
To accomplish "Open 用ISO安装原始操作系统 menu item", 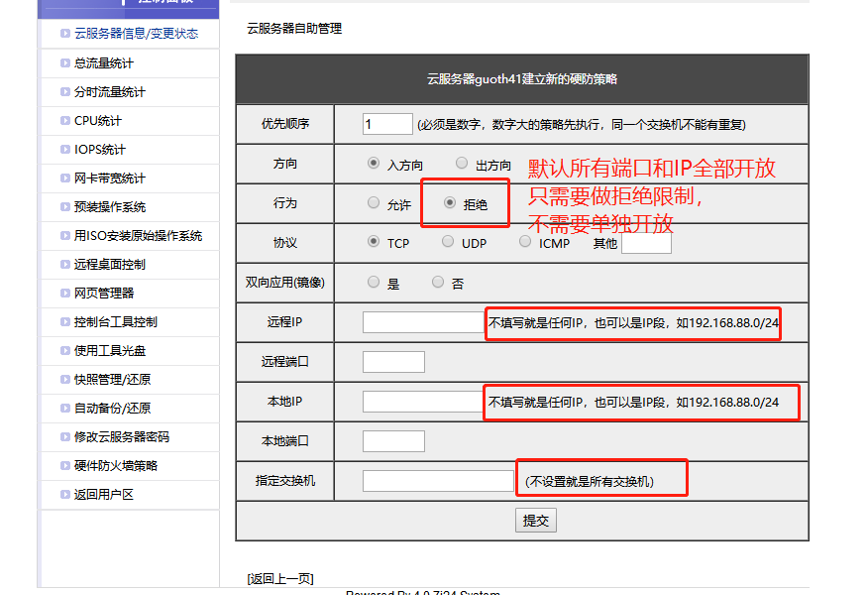I will pyautogui.click(x=138, y=236).
